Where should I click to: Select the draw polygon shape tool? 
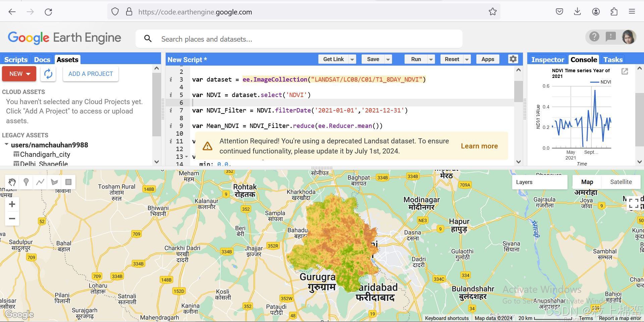click(54, 182)
